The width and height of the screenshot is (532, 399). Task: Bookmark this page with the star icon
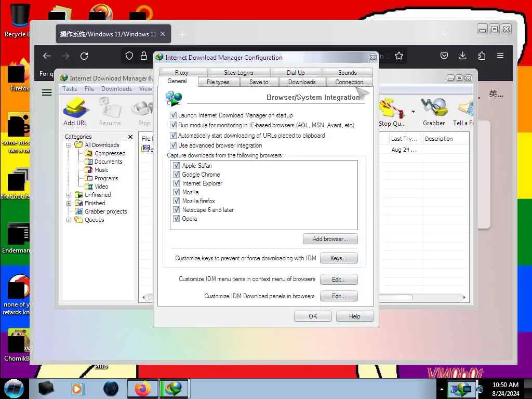(399, 56)
